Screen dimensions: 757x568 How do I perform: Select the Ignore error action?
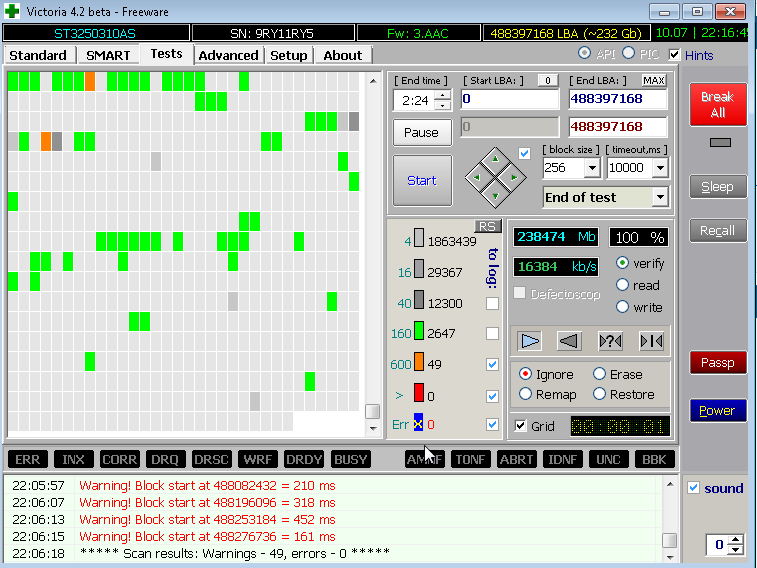pos(525,374)
